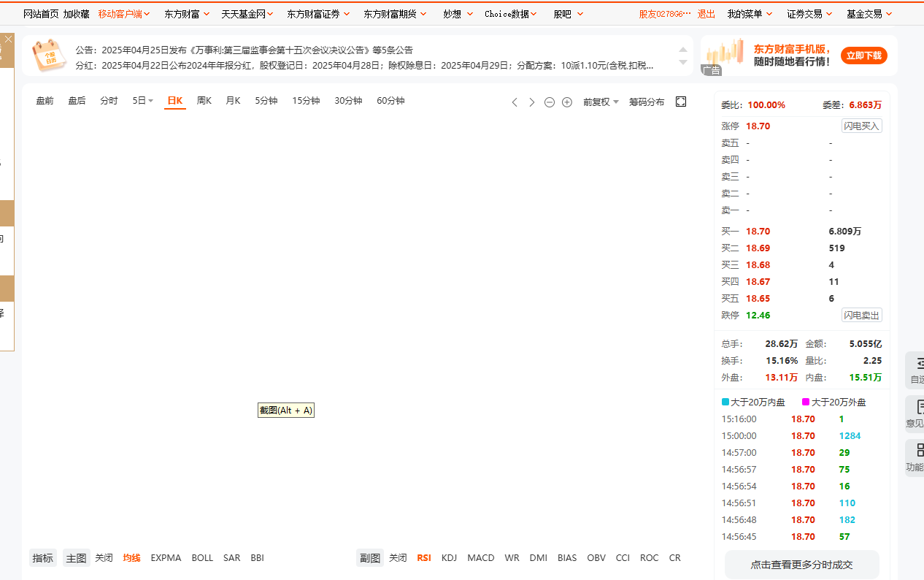
Task: Zoom out chart with minus icon
Action: (x=550, y=102)
